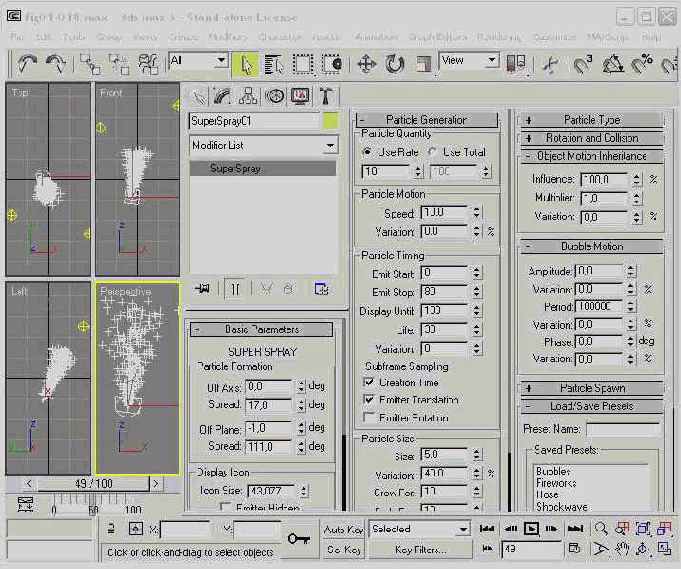Expand the Particle Type rollout
This screenshot has width=681, height=569.
(591, 120)
